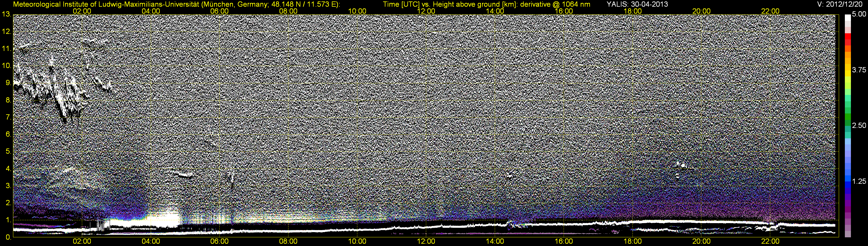Image resolution: width=868 pixels, height=246 pixels.
Task: Click the 2.50 value on the color scale
Action: [x=859, y=125]
